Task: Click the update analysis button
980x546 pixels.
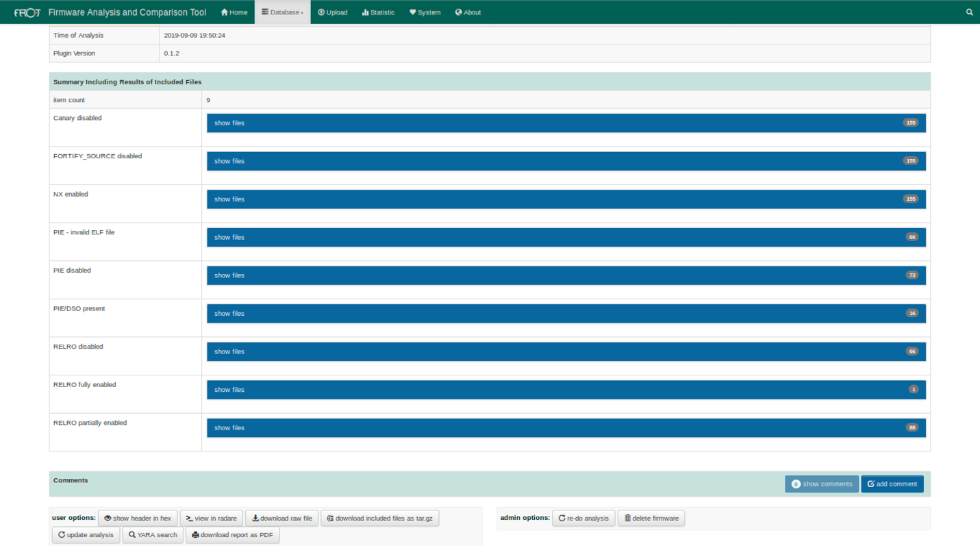Action: [x=86, y=535]
